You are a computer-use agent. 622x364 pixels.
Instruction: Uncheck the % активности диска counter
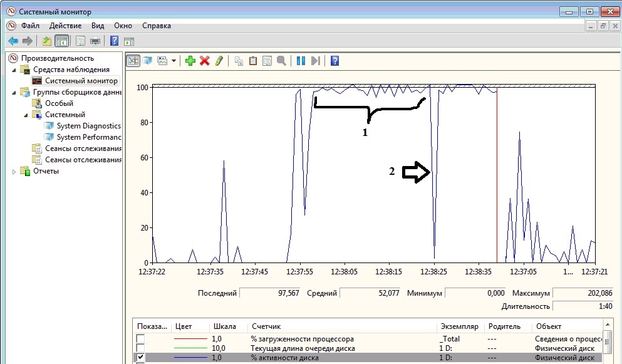[x=140, y=357]
